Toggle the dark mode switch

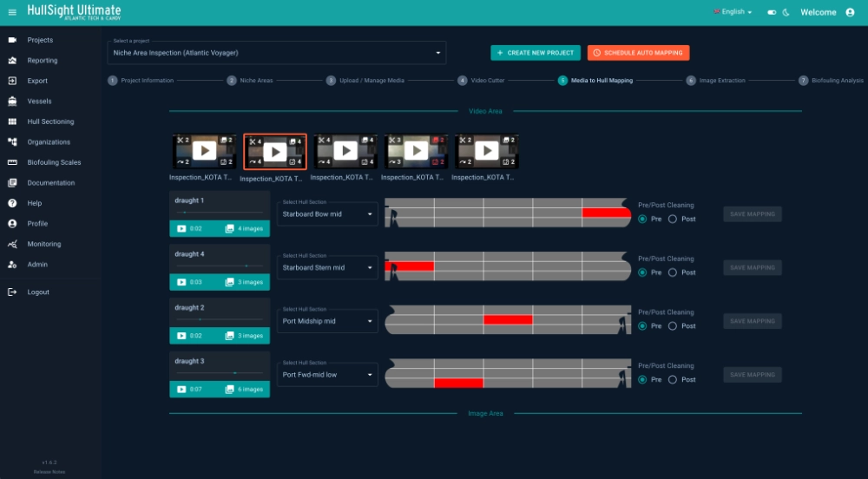tap(772, 12)
